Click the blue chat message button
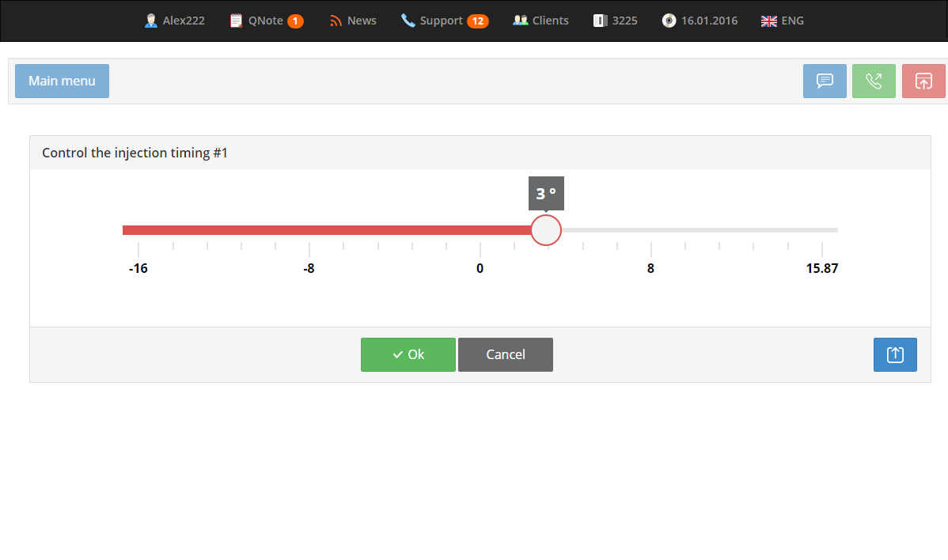948x560 pixels. tap(825, 81)
